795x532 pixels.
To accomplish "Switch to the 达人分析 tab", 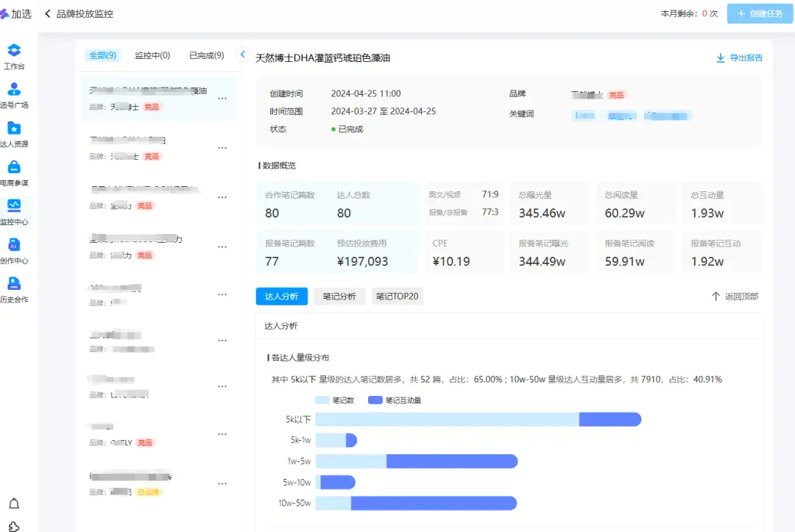I will click(281, 297).
